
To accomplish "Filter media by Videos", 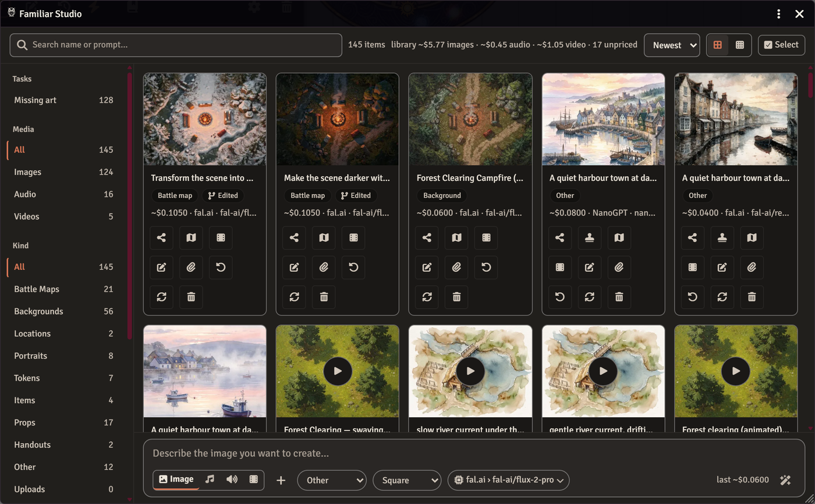I will coord(63,216).
